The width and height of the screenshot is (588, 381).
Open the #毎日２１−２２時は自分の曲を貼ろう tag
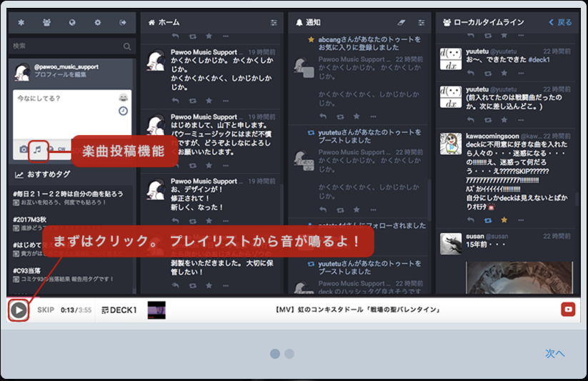coord(68,194)
